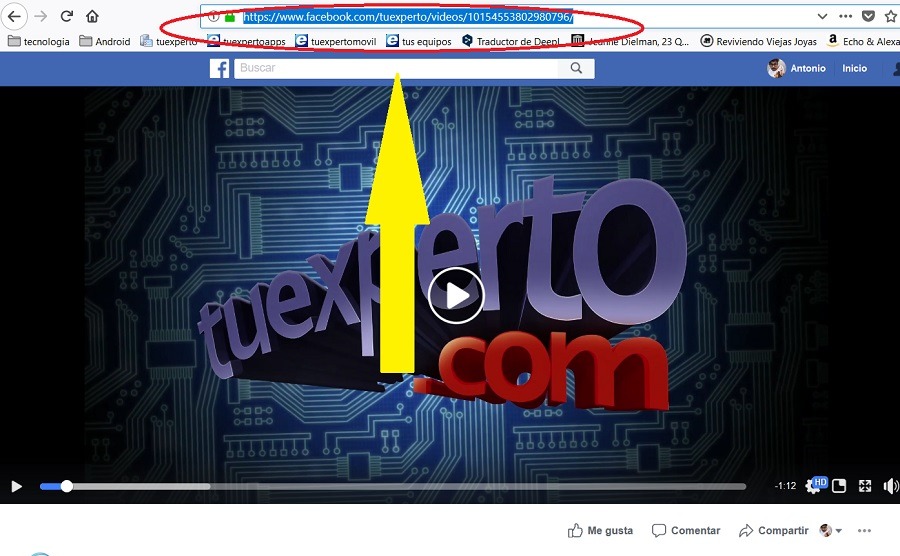The width and height of the screenshot is (900, 556).
Task: Click the Facebook search magnifier button
Action: tap(576, 68)
